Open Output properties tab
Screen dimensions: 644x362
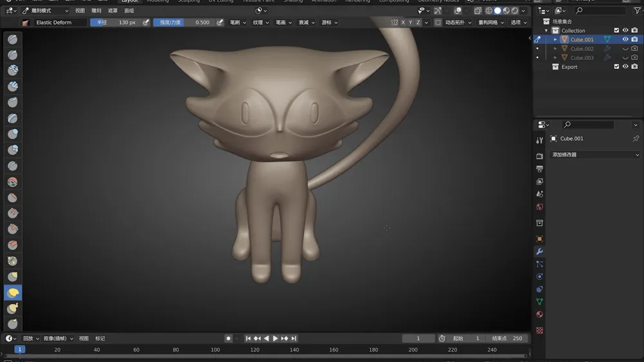pos(540,169)
